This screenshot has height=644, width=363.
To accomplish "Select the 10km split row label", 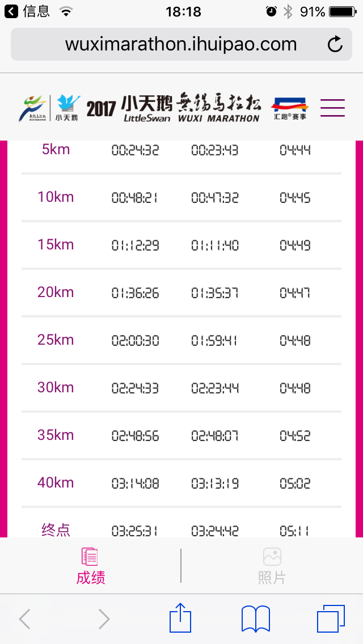I will pos(56,197).
